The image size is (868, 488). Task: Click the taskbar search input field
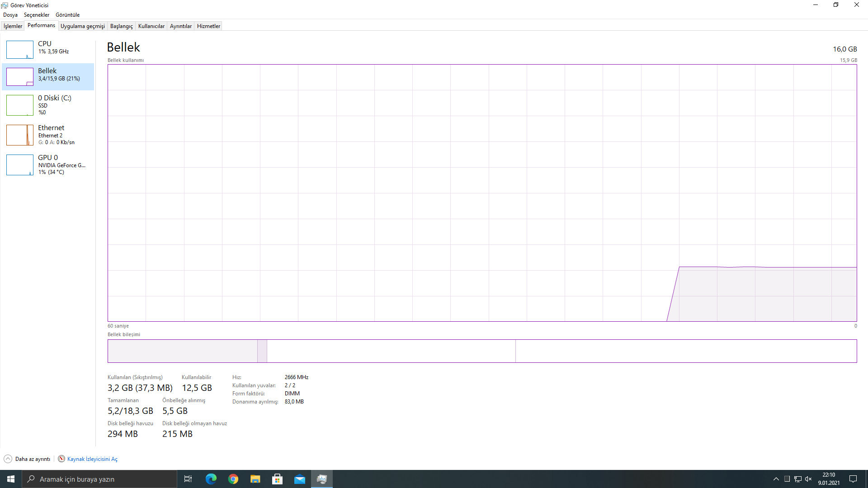click(x=99, y=479)
